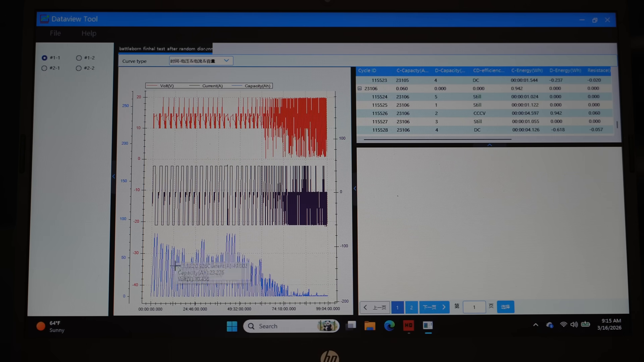Click the table horizontal scrollbar
Image resolution: width=644 pixels, height=362 pixels.
(x=437, y=139)
